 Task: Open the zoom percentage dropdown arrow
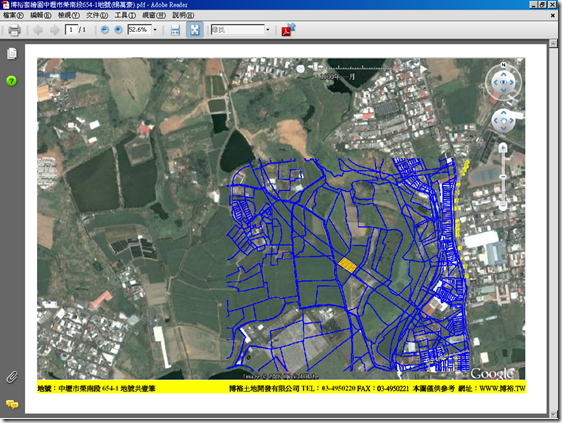click(x=155, y=30)
